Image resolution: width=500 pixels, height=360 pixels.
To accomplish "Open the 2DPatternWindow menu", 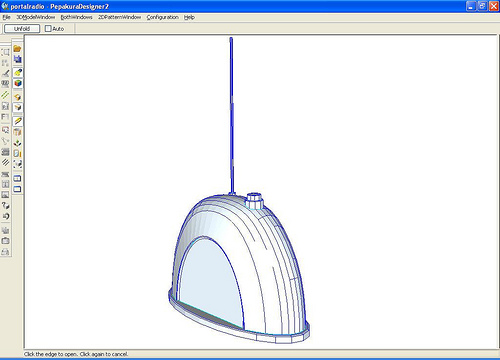I will 119,17.
